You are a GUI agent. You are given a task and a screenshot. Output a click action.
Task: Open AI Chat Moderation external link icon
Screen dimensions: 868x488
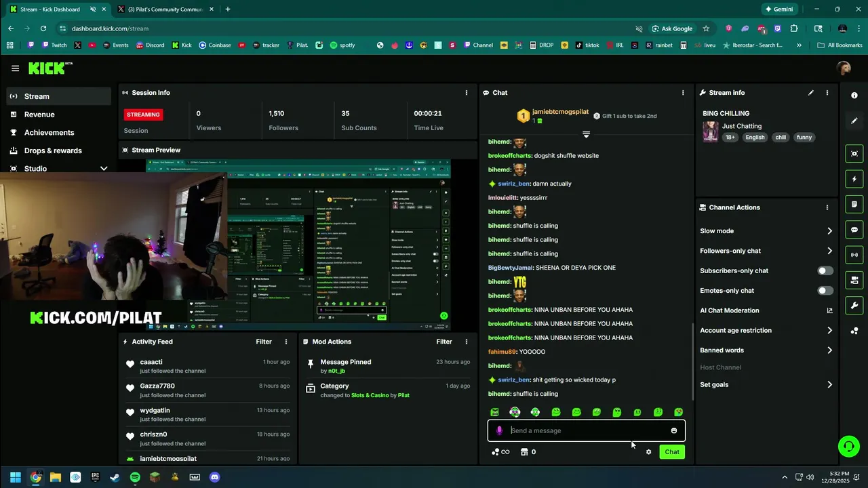click(829, 310)
